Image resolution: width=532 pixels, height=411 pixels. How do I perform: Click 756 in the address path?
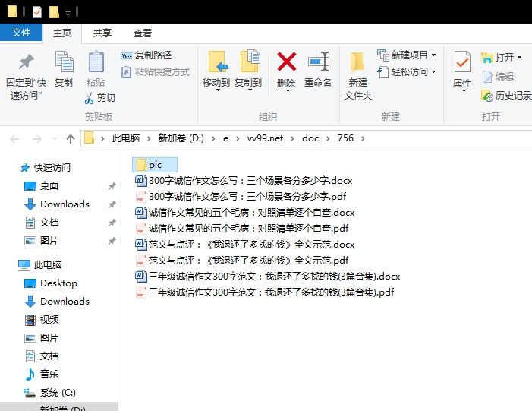point(345,138)
